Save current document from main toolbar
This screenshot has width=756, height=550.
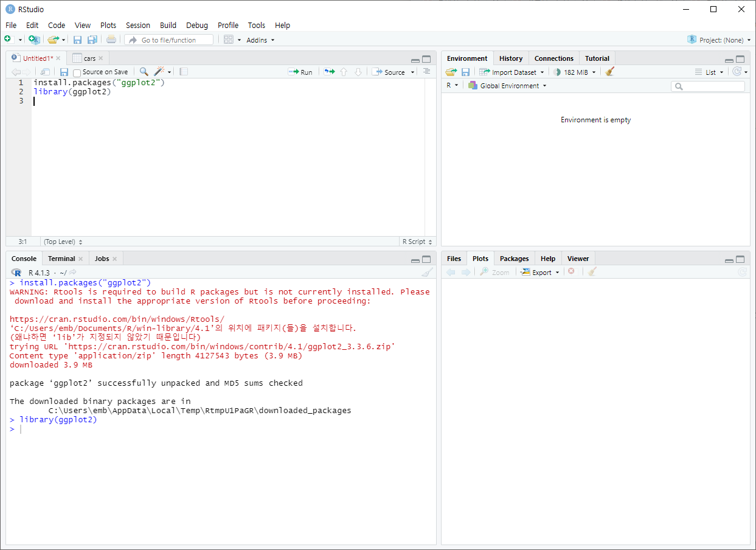[x=77, y=40]
